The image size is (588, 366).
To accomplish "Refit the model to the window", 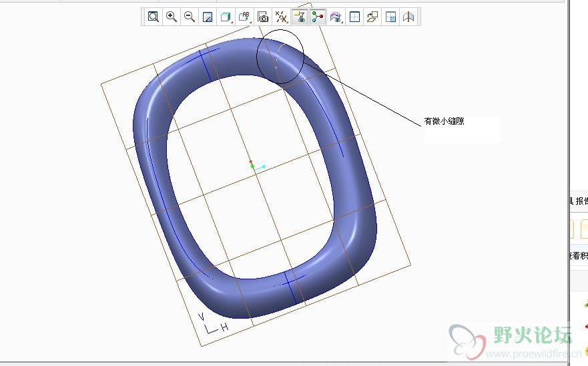I will click(x=153, y=17).
